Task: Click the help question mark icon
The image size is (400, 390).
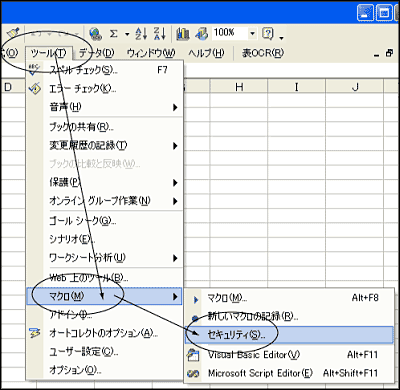Action: tap(268, 33)
